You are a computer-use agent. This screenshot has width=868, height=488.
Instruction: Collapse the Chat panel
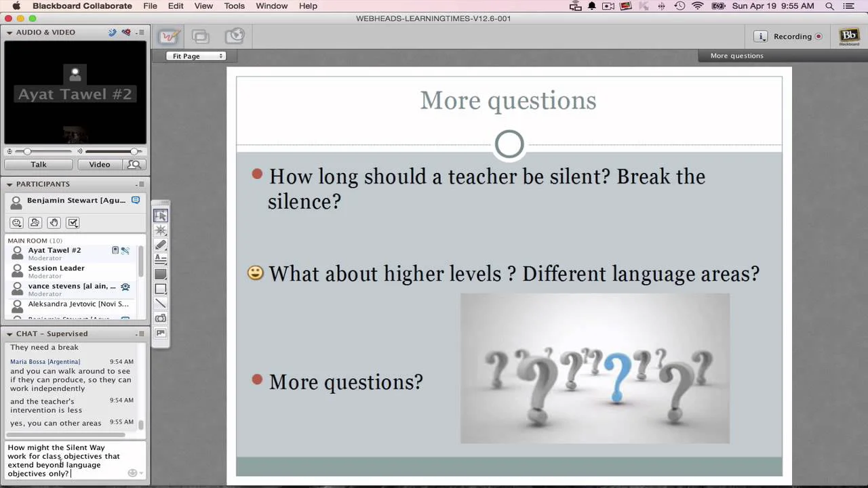[9, 334]
